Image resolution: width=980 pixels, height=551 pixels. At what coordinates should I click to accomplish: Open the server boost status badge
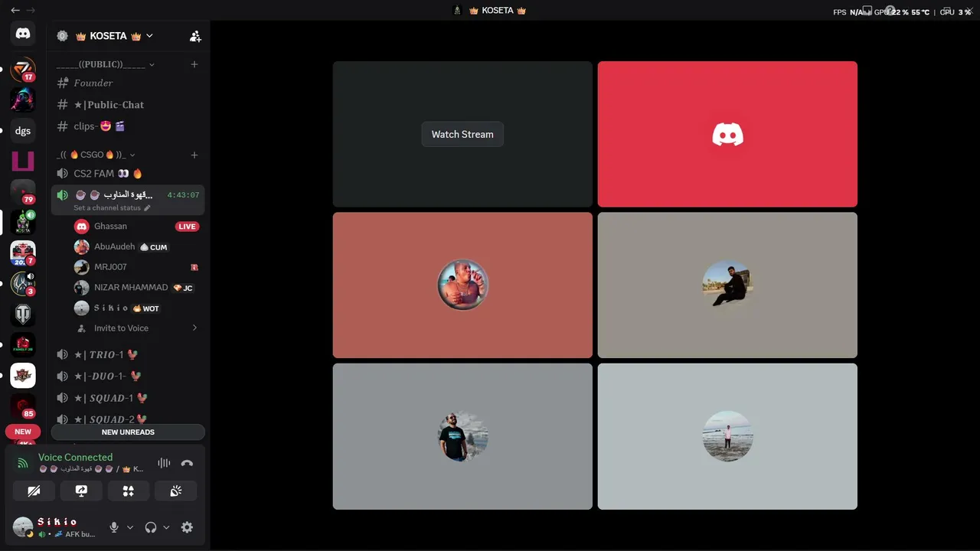(63, 36)
